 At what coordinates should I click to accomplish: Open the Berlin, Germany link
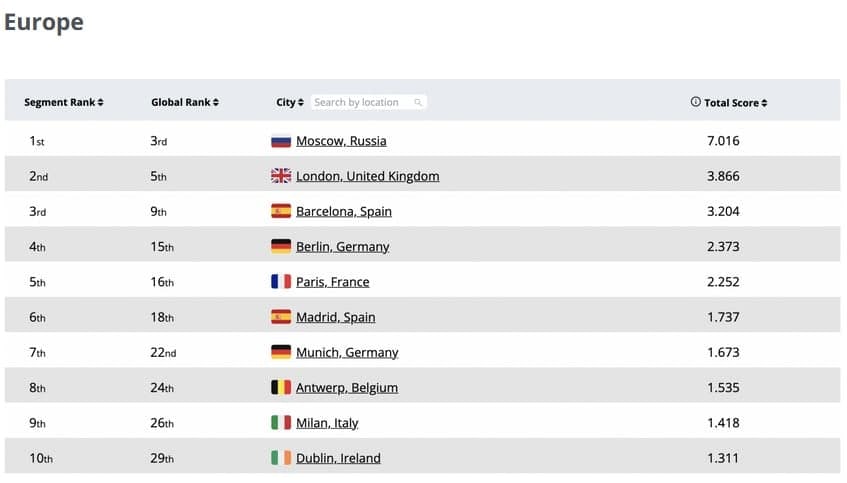(x=342, y=247)
